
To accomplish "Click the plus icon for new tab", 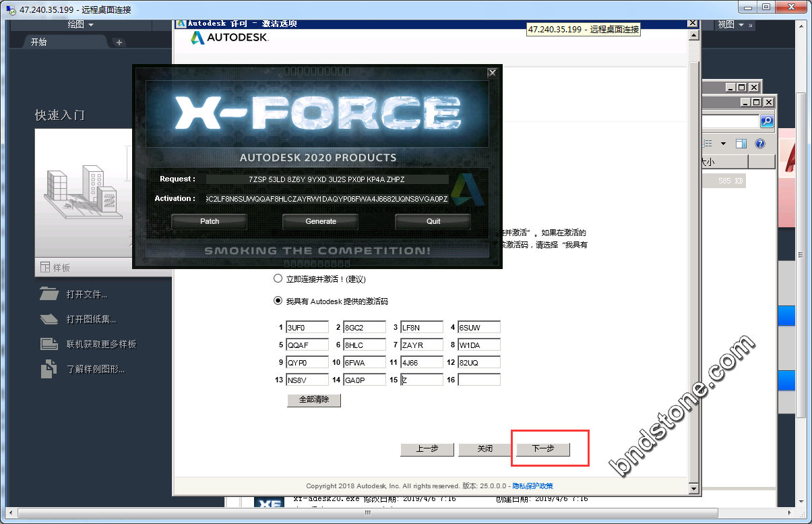I will 119,42.
